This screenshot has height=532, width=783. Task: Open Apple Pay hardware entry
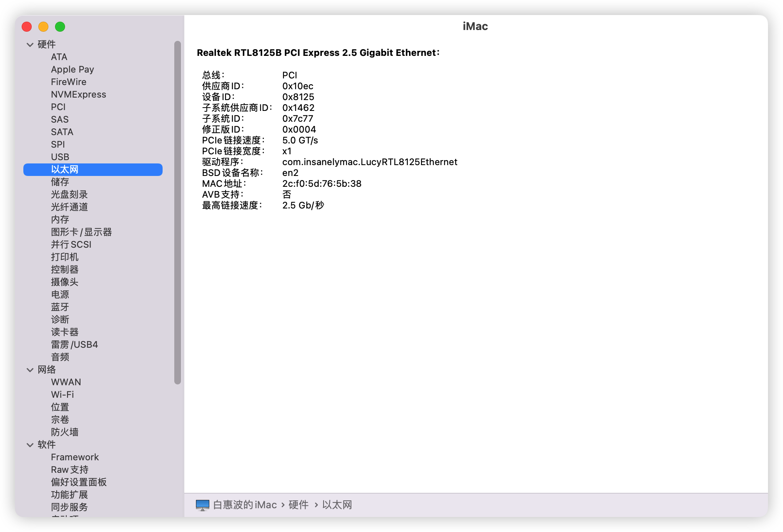click(x=73, y=70)
